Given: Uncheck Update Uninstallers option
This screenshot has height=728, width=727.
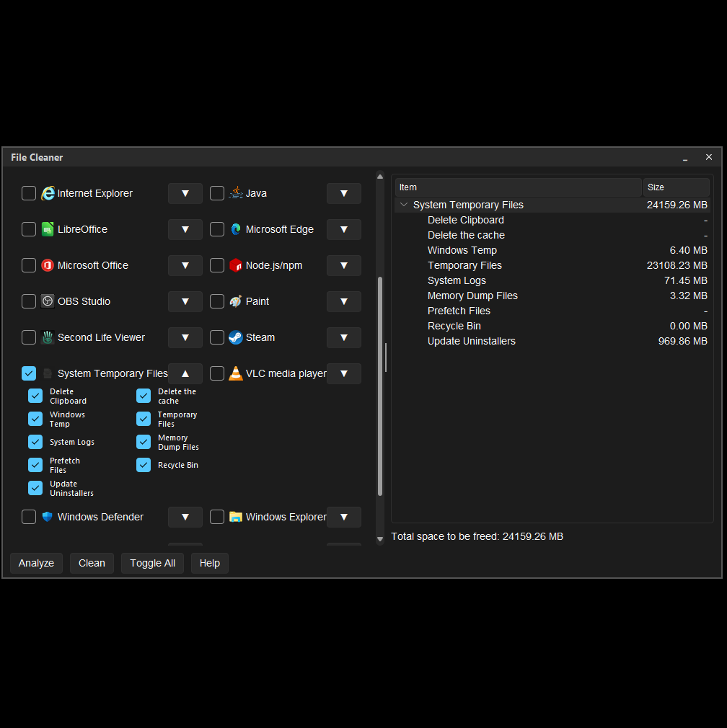Looking at the screenshot, I should coord(35,488).
